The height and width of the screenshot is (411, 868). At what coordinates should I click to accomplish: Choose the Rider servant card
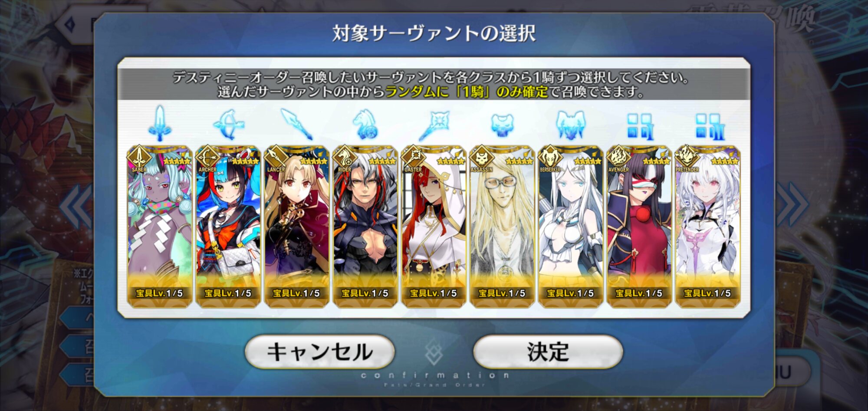tap(365, 227)
